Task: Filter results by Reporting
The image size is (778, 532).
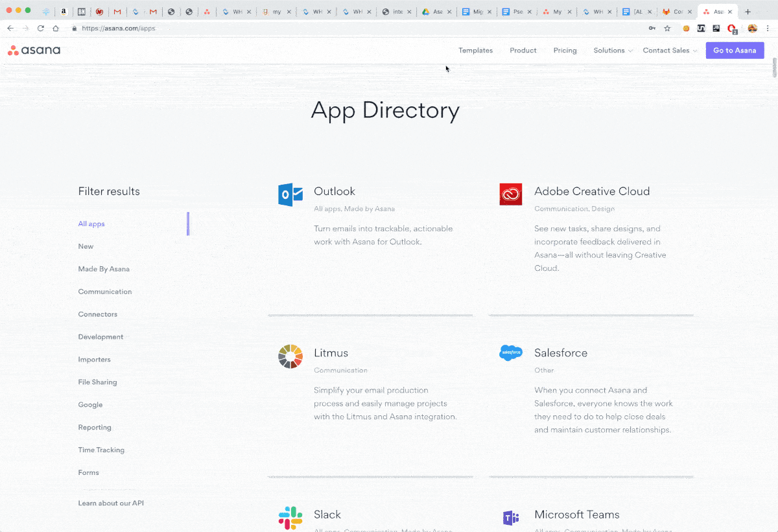Action: tap(95, 428)
